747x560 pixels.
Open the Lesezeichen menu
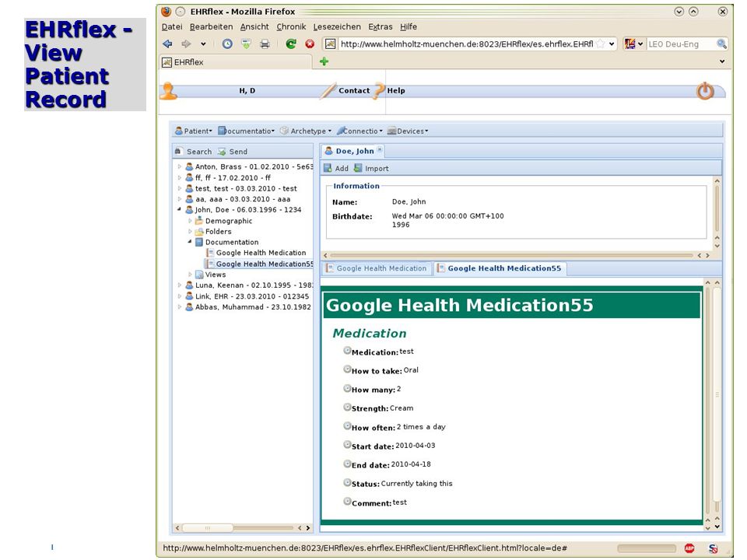pyautogui.click(x=337, y=26)
